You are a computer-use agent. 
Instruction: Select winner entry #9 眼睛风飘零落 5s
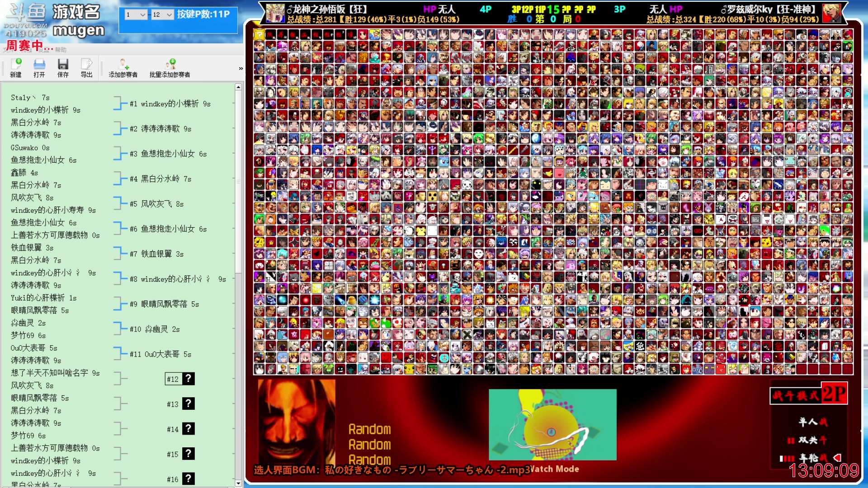point(165,305)
